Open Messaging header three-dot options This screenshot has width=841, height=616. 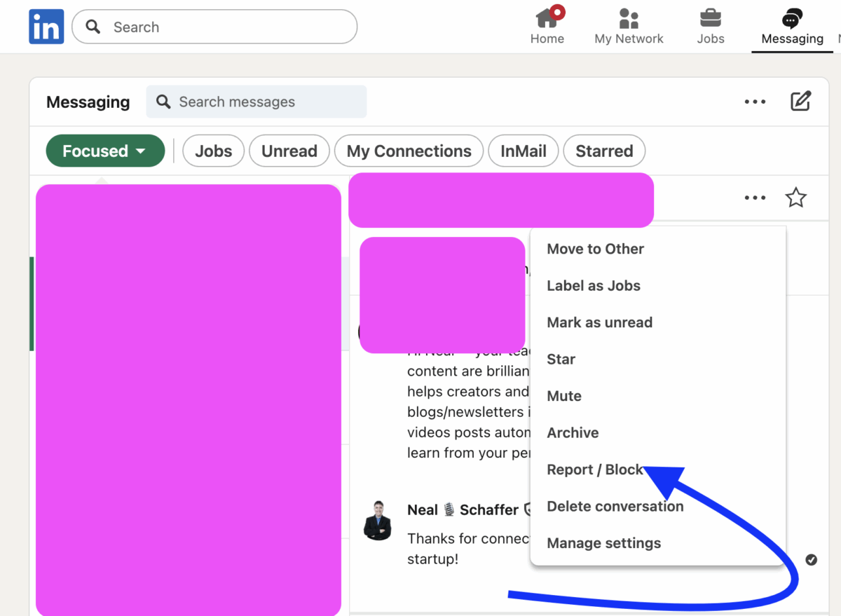pyautogui.click(x=755, y=102)
